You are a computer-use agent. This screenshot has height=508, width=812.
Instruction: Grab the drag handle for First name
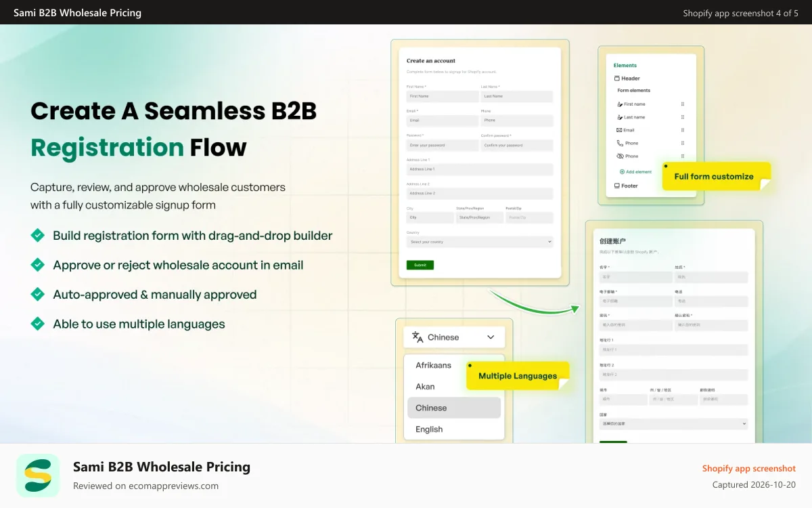tap(683, 104)
